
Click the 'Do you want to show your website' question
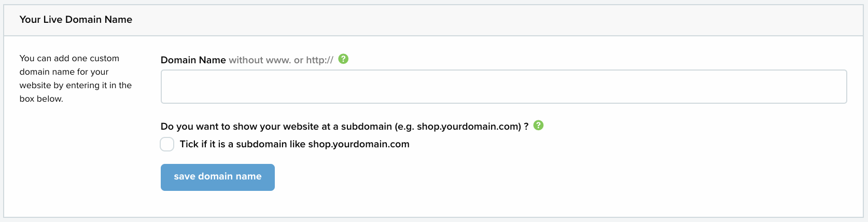pos(344,127)
